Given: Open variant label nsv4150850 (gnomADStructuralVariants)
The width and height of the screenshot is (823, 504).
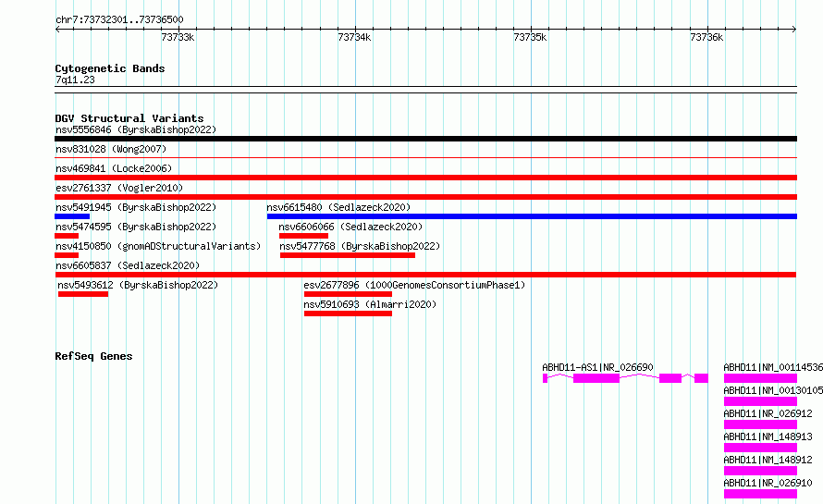Looking at the screenshot, I should (158, 246).
